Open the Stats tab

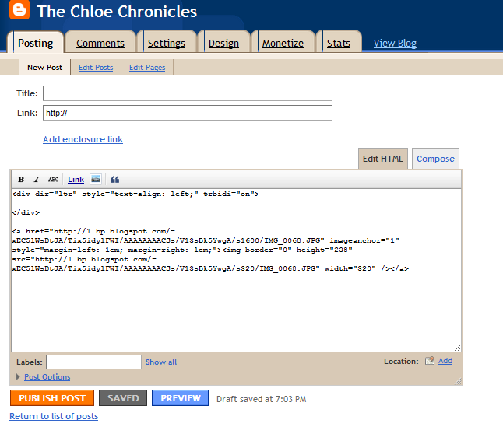(x=339, y=43)
